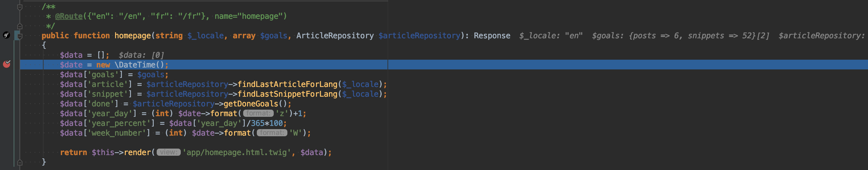Click the fold marker beside the */ line
Viewport: 868px width, 170px height.
[x=20, y=26]
